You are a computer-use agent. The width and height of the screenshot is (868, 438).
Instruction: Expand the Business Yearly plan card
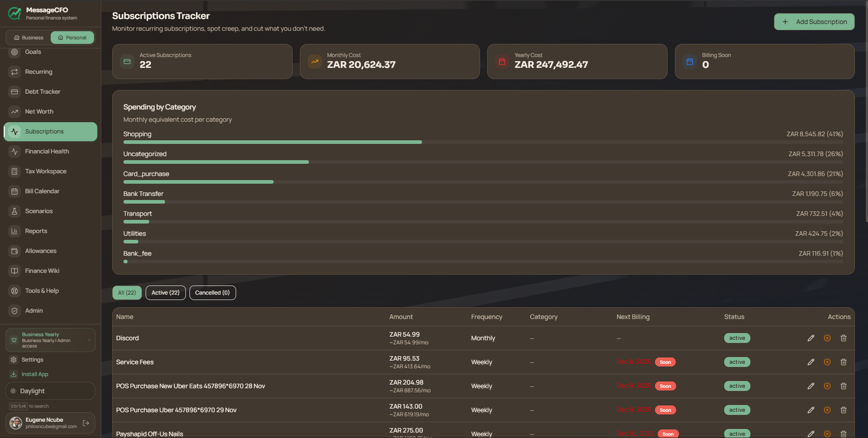click(50, 340)
